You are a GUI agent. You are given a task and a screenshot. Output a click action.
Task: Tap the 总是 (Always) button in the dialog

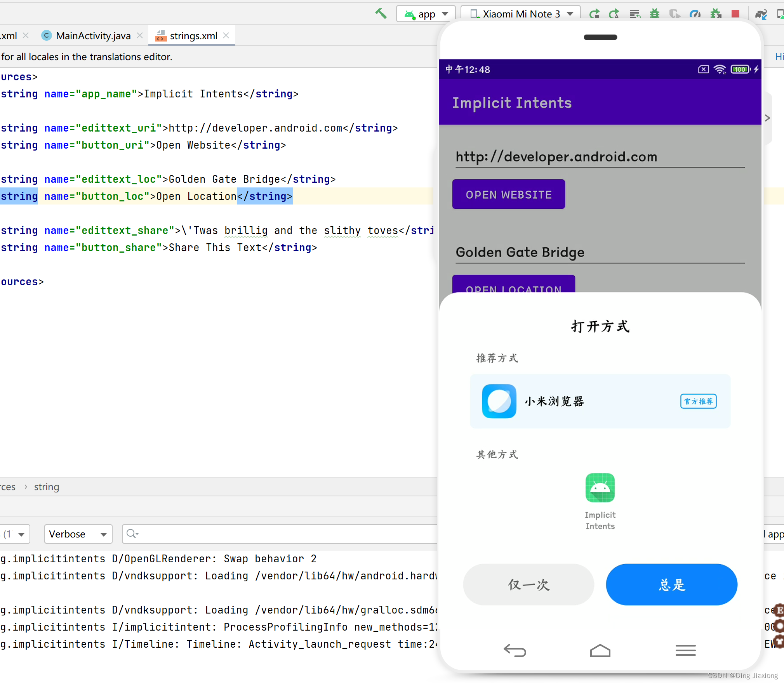click(x=671, y=584)
